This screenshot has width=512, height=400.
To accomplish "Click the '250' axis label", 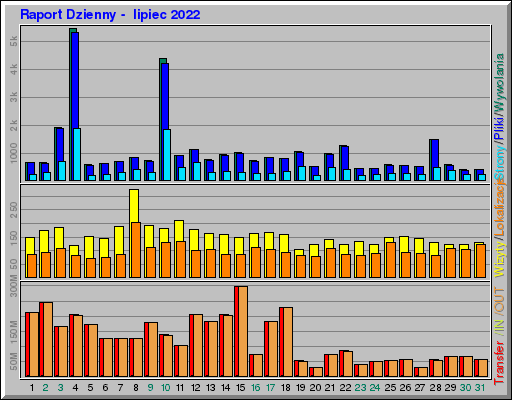I will [x=14, y=210].
